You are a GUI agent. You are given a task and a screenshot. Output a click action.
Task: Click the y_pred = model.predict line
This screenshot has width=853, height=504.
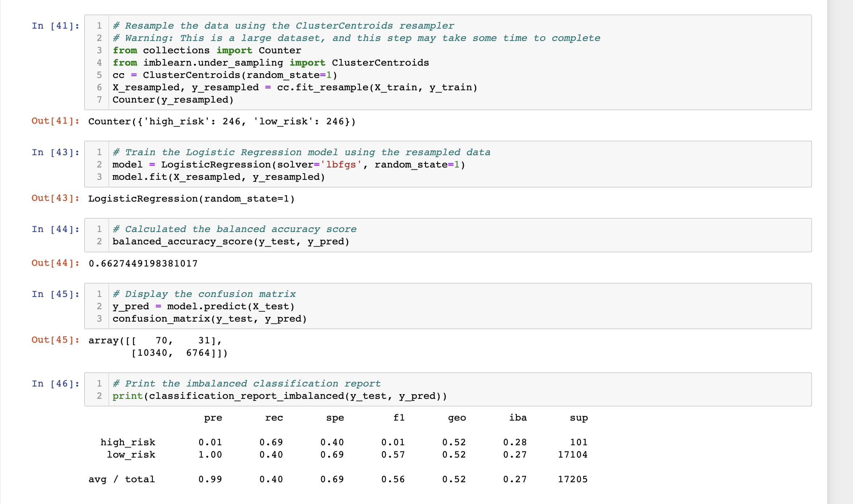pos(203,306)
